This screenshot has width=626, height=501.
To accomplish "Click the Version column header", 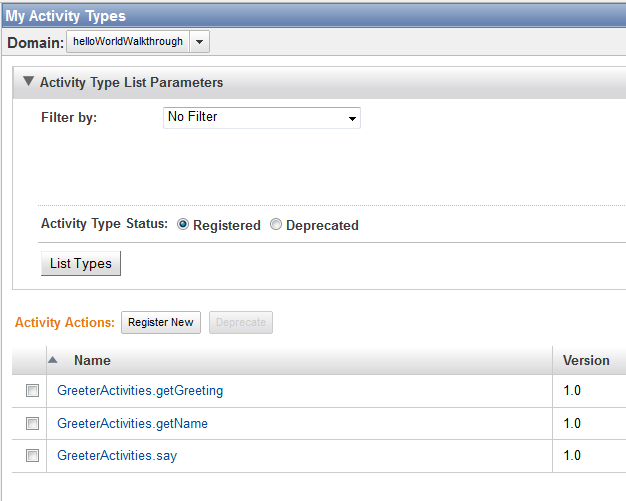I will coord(586,360).
